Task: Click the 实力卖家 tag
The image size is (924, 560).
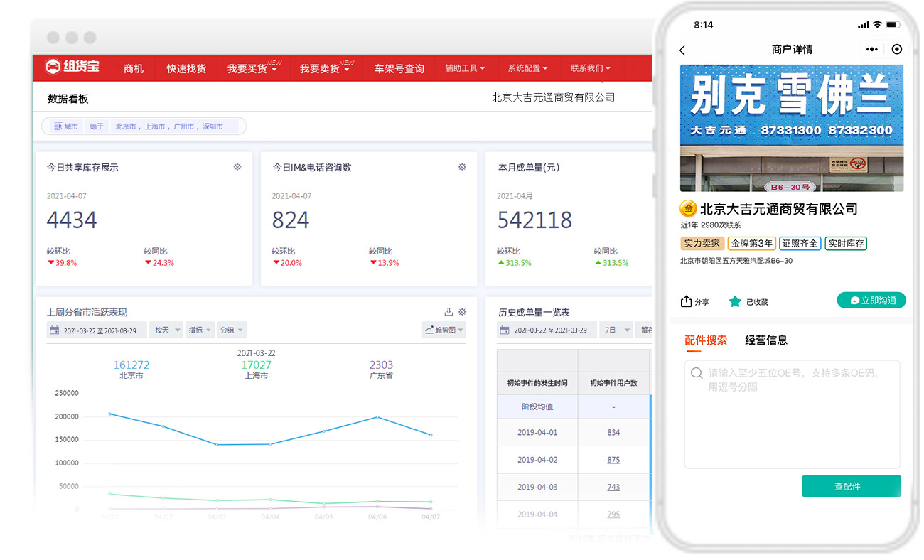Action: point(702,243)
